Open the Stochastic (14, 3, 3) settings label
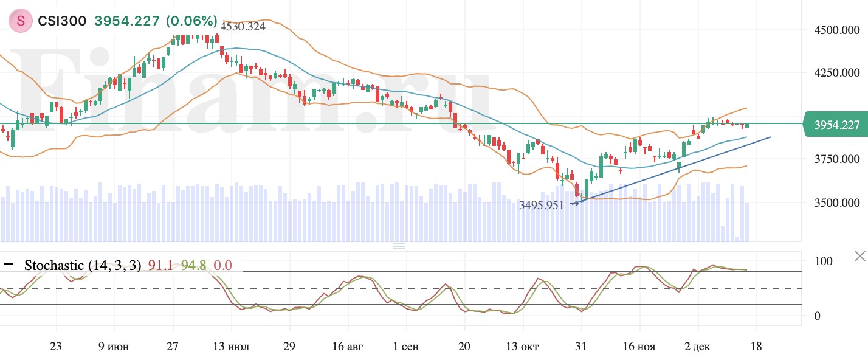 82,265
